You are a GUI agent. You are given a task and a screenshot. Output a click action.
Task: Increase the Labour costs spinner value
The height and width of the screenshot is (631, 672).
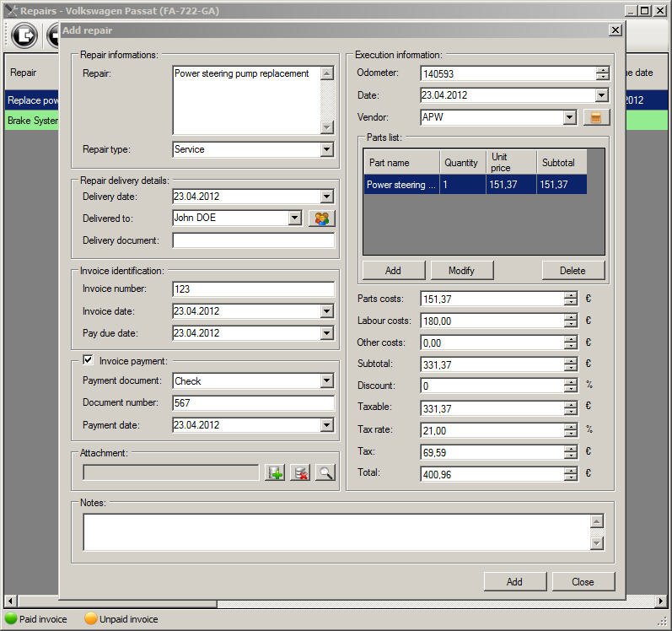[571, 317]
